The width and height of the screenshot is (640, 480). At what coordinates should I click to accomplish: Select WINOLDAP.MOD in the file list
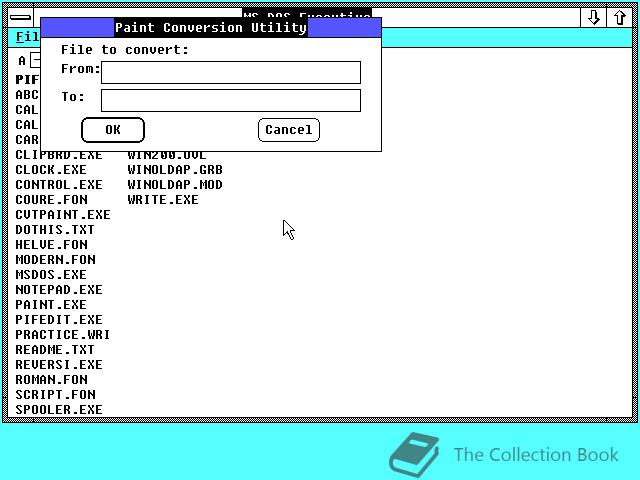175,184
